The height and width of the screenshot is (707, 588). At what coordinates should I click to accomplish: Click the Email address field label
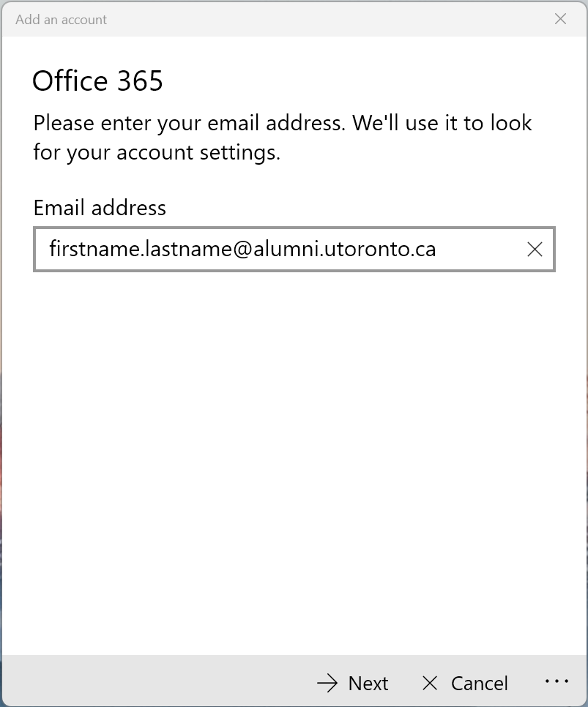point(99,208)
